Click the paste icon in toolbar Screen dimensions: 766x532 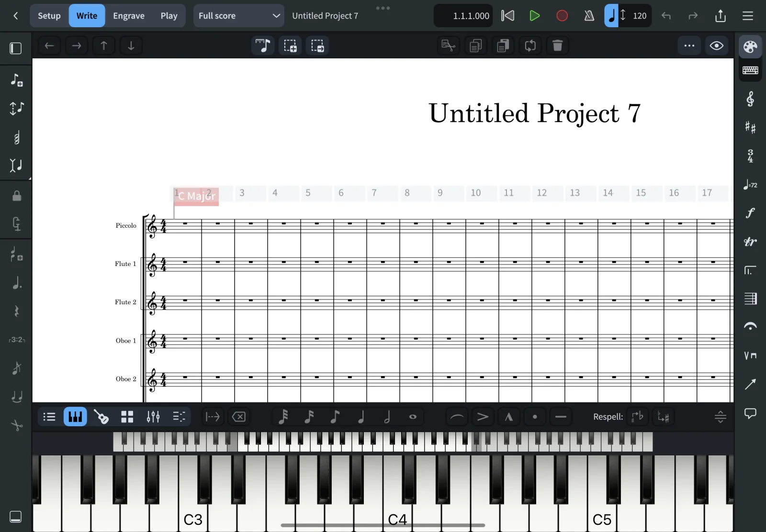(x=503, y=46)
